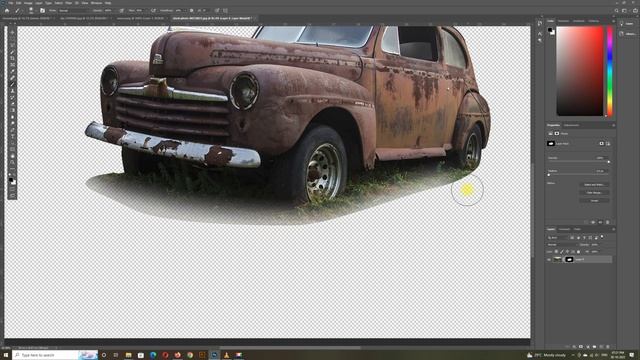Open layer filter Kind dropdown
This screenshot has width=640, height=360.
coord(558,237)
